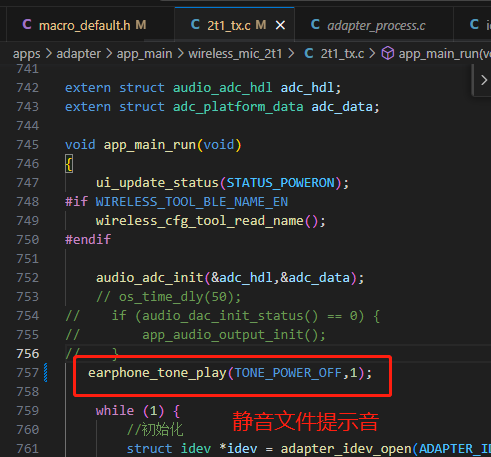
Task: Click commented 'app_audio_output_init()' line
Action: (234, 335)
